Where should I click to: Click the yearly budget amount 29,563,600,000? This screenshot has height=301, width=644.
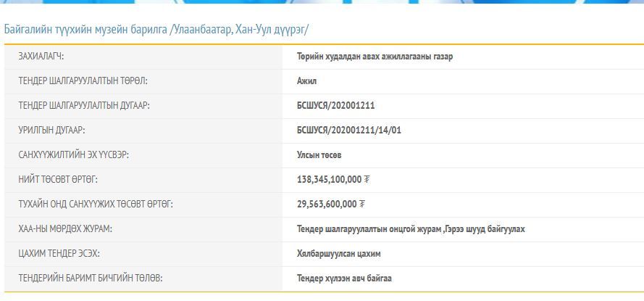pos(327,205)
